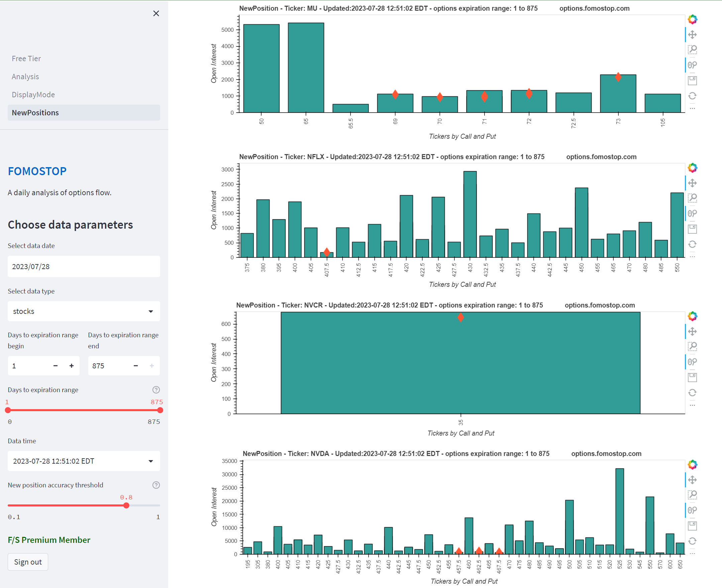Click Reset icon on NVCR chart
The image size is (722, 588).
click(692, 392)
